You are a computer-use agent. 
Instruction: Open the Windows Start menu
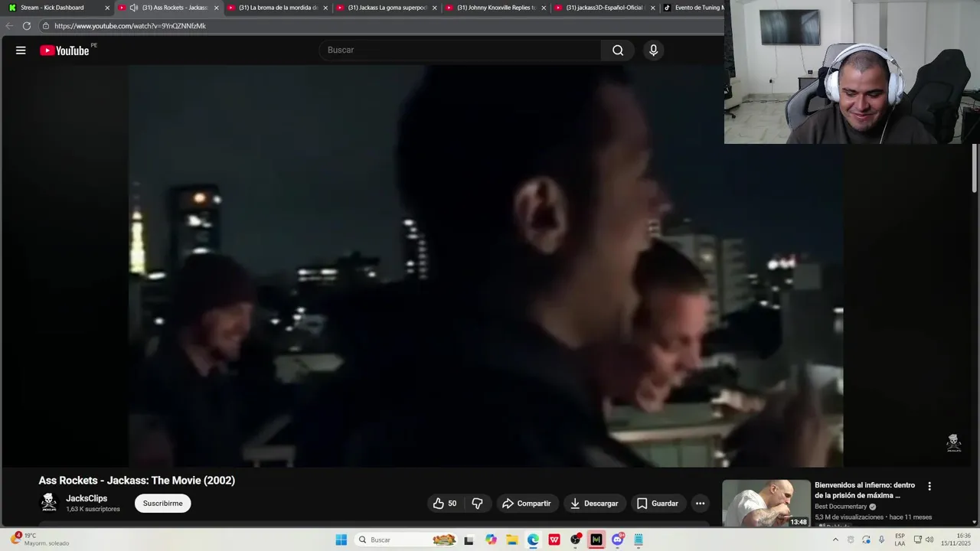[341, 540]
